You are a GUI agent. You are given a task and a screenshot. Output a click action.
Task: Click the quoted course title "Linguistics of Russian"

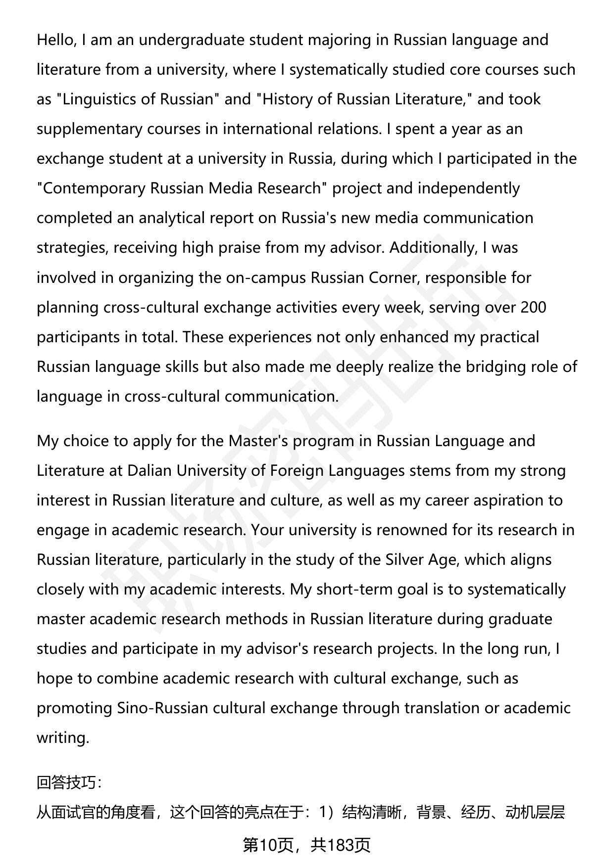coord(138,99)
